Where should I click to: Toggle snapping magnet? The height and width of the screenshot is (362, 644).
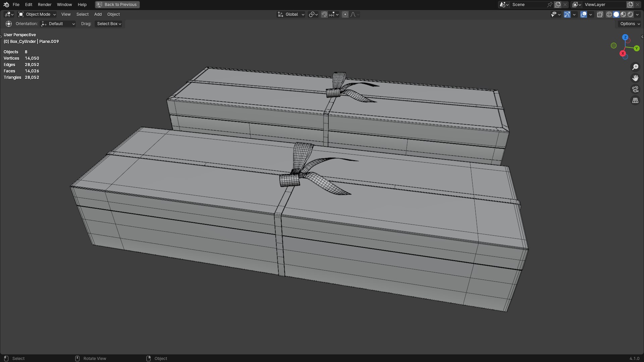pyautogui.click(x=324, y=14)
